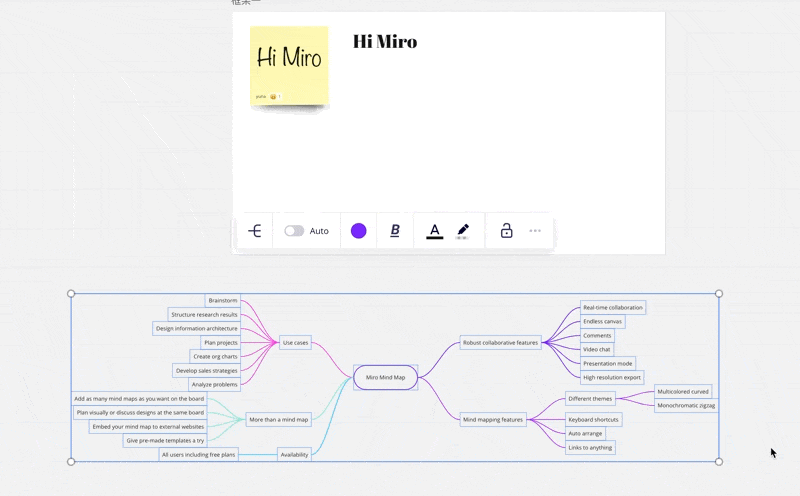Select the Keyboard shortcuts node
This screenshot has height=496, width=800.
point(593,419)
